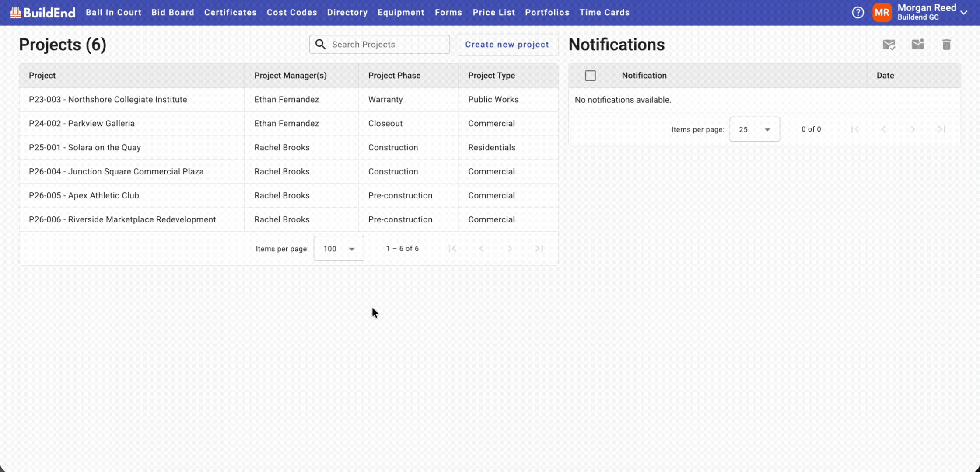The height and width of the screenshot is (472, 980).
Task: Click Construction in Junction Square row
Action: 393,172
